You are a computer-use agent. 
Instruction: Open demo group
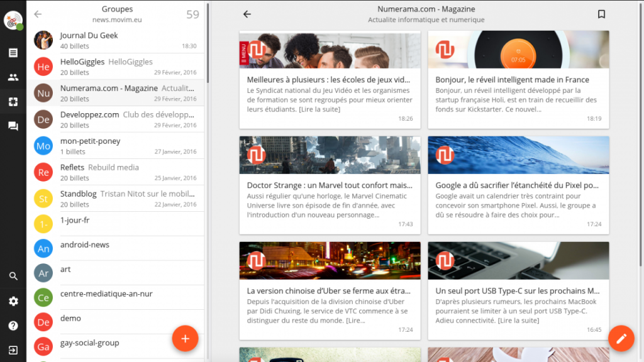pyautogui.click(x=116, y=322)
